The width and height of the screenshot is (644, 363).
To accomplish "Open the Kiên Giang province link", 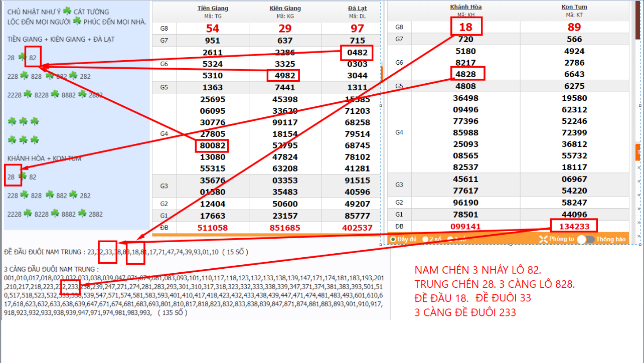I will 285,8.
